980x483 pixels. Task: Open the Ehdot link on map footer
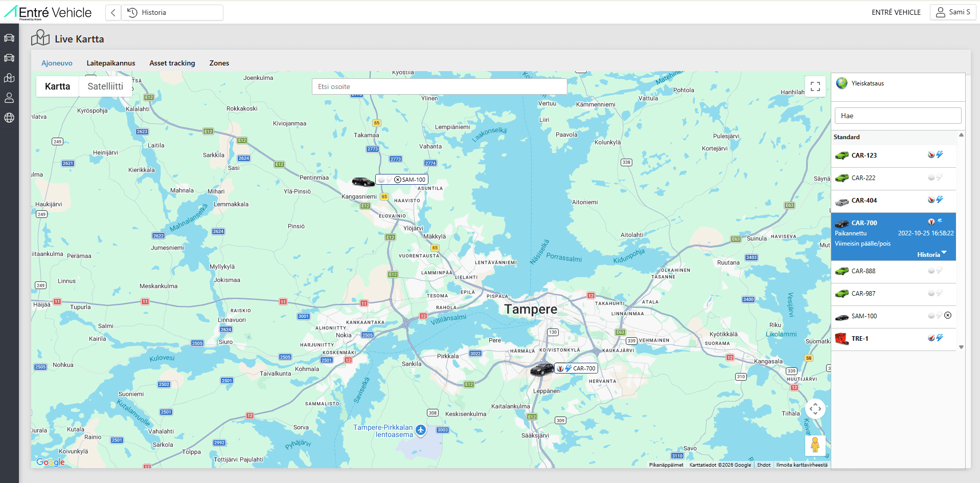[x=764, y=465]
